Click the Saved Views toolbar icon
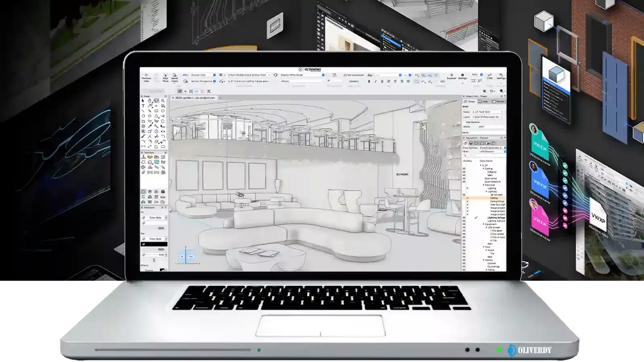Screen dimensions: 644x362 point(174,76)
